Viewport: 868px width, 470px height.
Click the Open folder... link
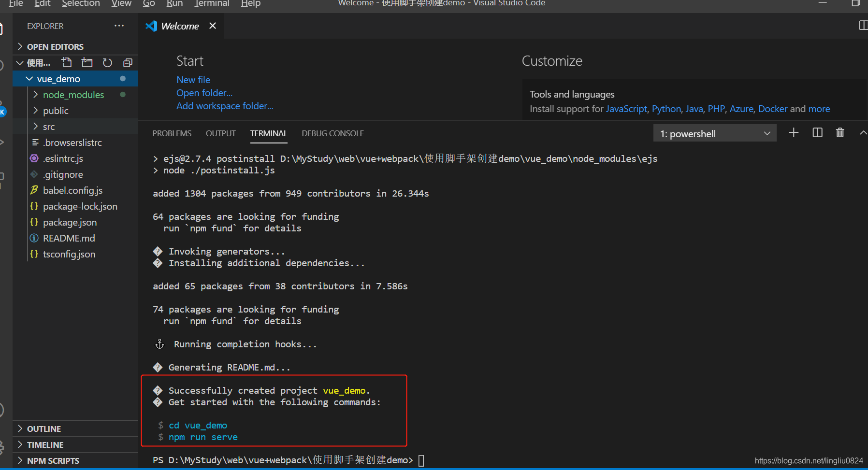[204, 93]
